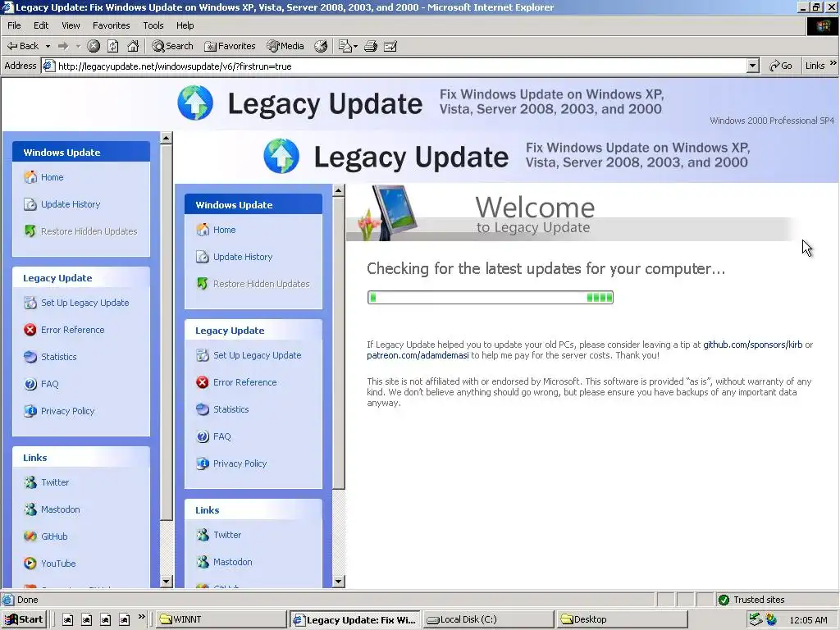Click inner sidebar scrollbar up arrow
840x630 pixels.
click(338, 190)
